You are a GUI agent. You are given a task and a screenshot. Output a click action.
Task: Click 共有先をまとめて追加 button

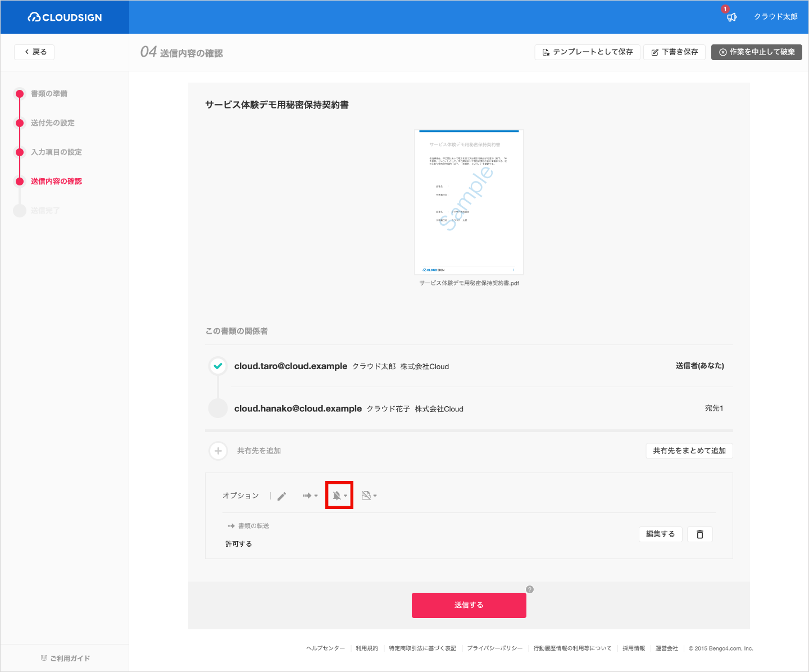tap(689, 451)
